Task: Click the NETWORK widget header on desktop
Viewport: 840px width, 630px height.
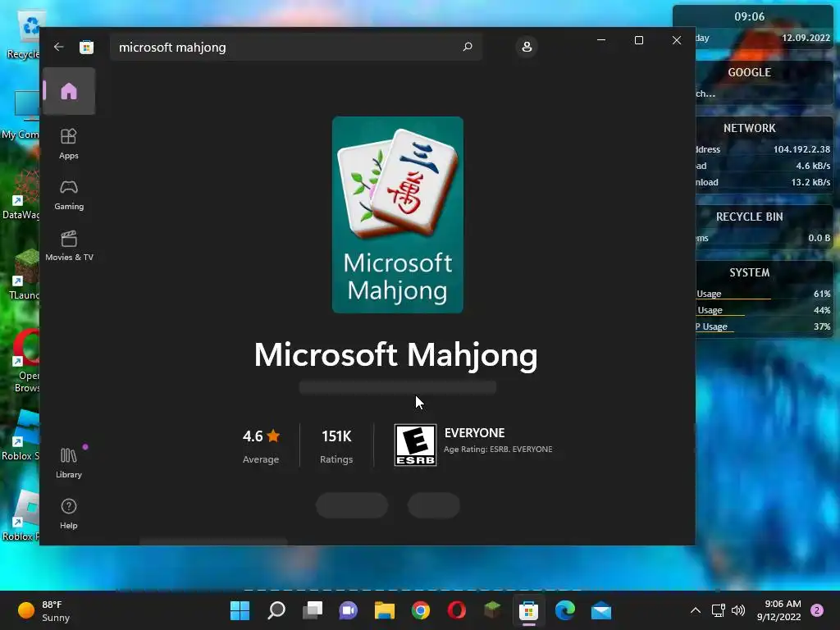Action: tap(749, 128)
